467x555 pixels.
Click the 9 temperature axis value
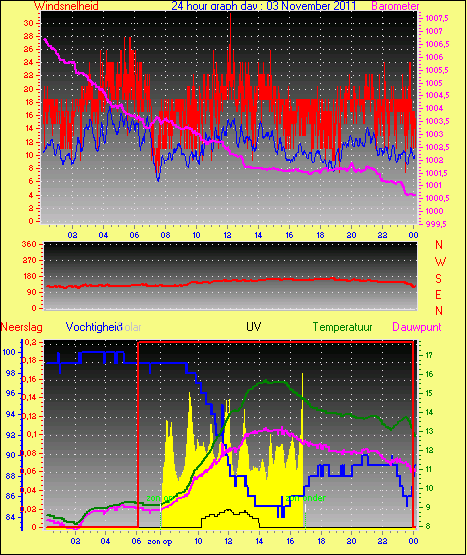point(428,507)
